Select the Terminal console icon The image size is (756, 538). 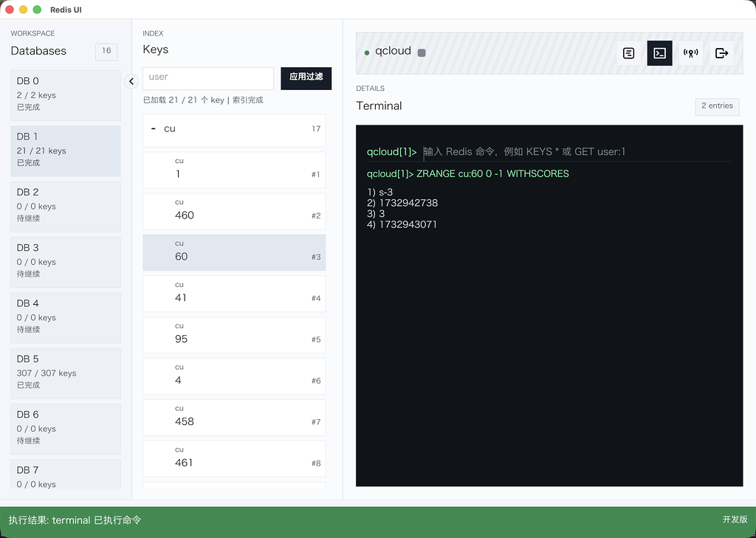pos(659,53)
